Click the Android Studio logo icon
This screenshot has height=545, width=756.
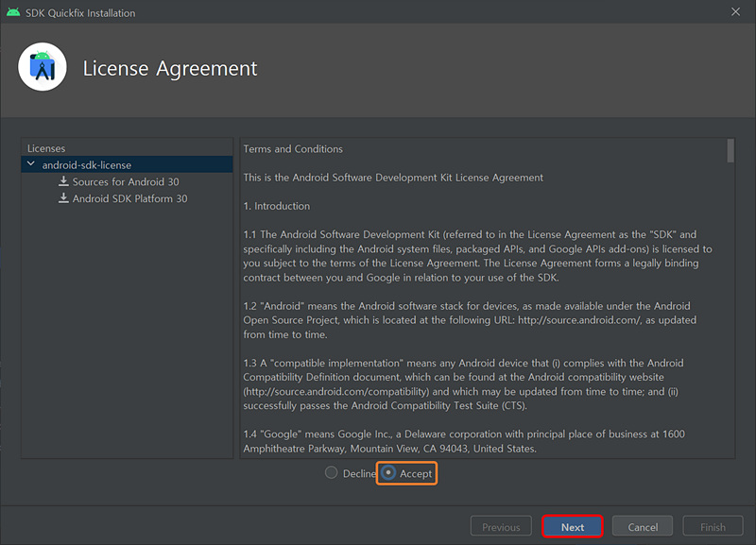43,67
